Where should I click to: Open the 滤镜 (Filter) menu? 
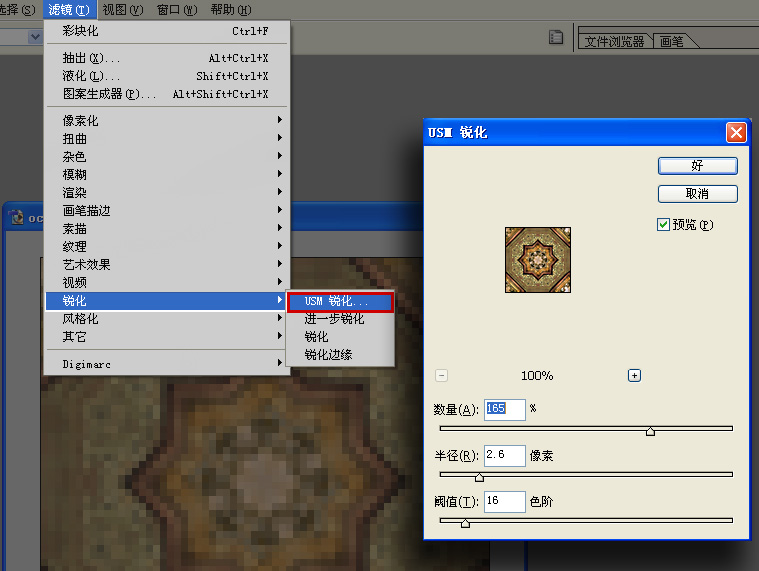point(69,9)
